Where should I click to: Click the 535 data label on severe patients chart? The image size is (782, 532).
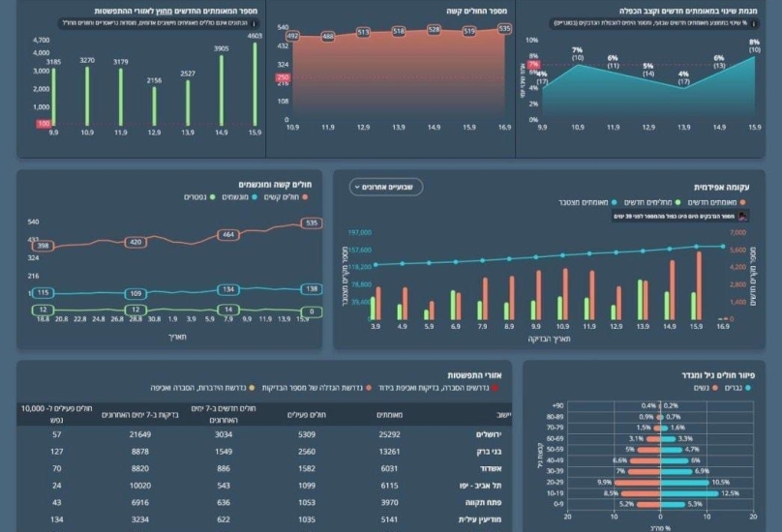pos(504,29)
